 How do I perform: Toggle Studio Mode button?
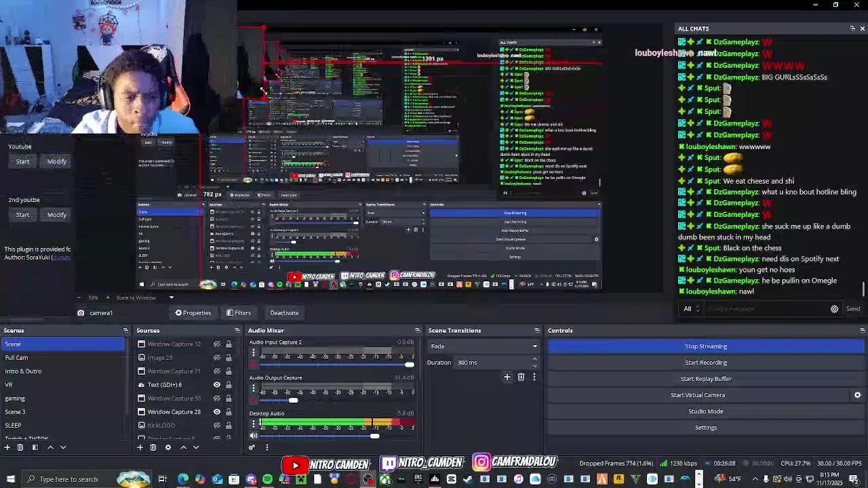click(x=706, y=411)
